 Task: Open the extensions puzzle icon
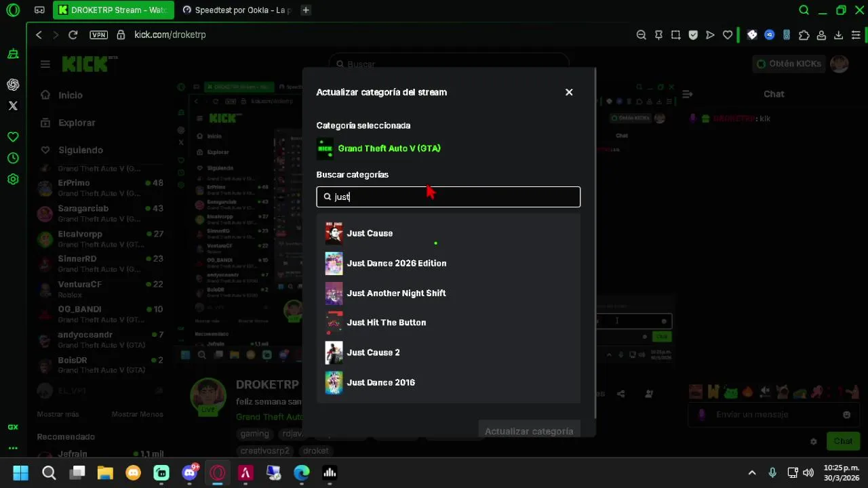click(x=804, y=35)
